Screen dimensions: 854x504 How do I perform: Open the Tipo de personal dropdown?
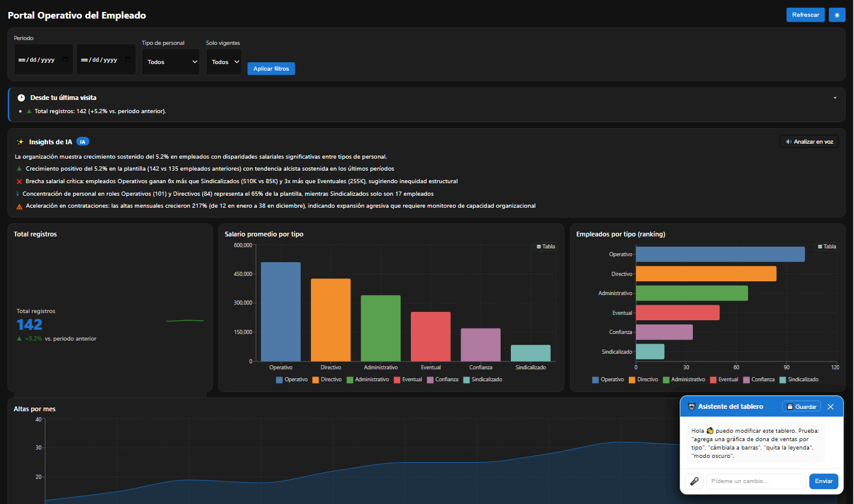(171, 62)
